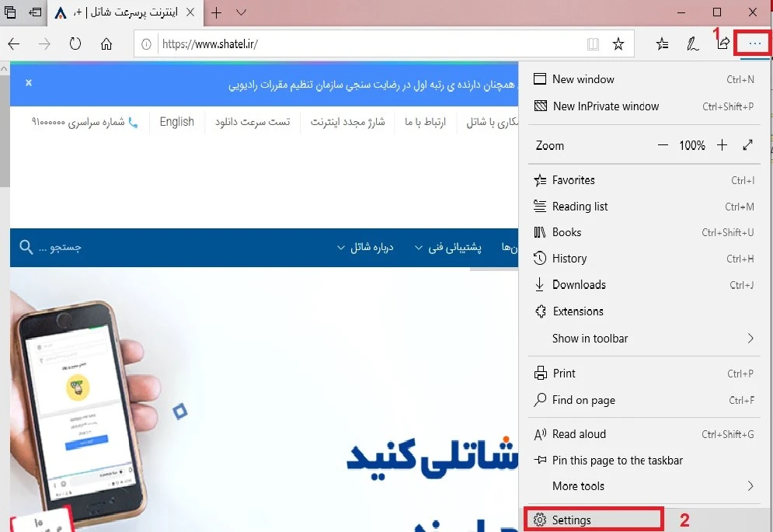Open tabs you've set aside icon

coord(10,12)
